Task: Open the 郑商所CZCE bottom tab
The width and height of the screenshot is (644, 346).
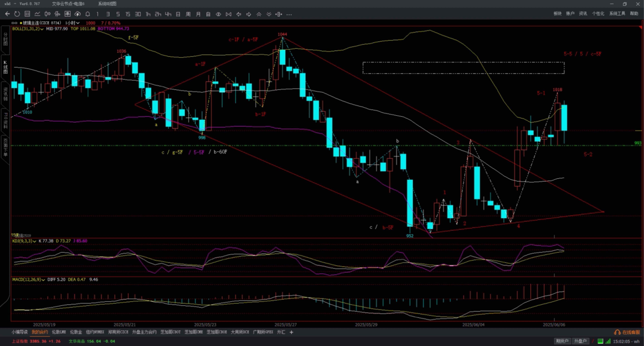Action: [118, 332]
